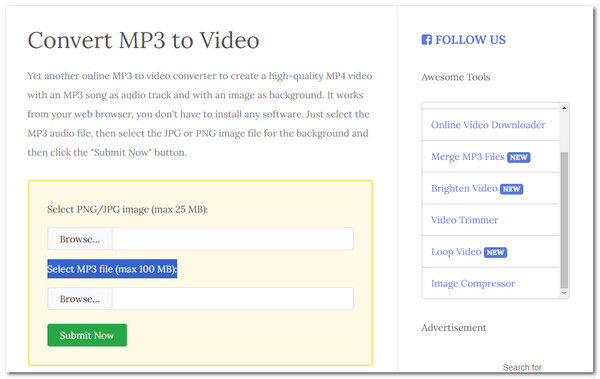Screen dimensions: 600x379
Task: Click the Facebook icon beside Follow Us
Action: pyautogui.click(x=426, y=40)
